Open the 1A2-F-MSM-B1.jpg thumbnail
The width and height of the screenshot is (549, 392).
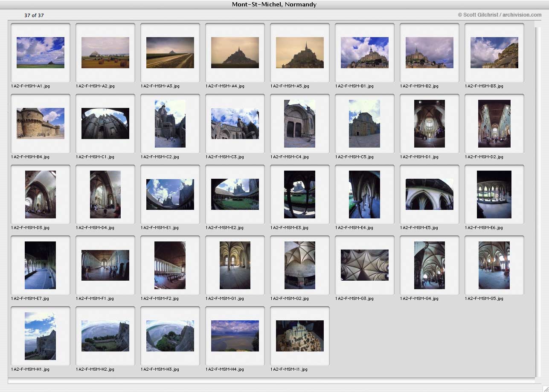point(365,52)
